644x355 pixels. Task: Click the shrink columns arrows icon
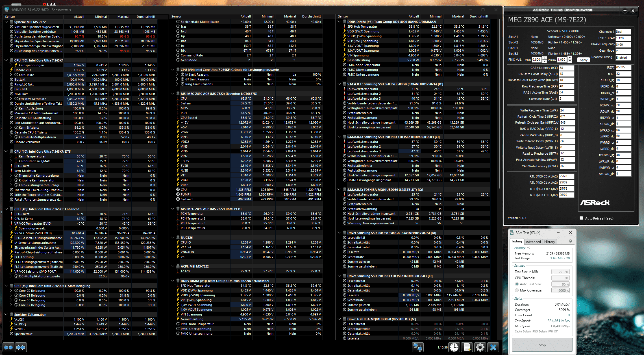pos(21,347)
